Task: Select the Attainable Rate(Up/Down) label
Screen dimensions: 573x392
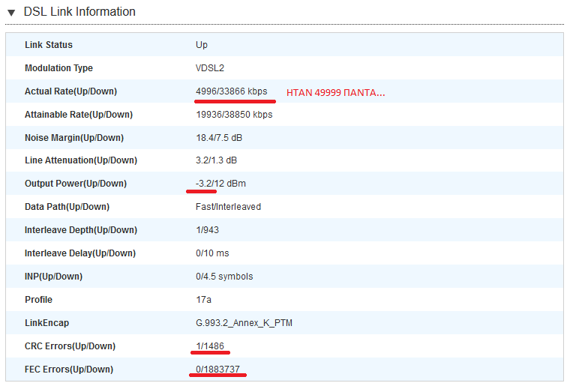Action: 79,115
